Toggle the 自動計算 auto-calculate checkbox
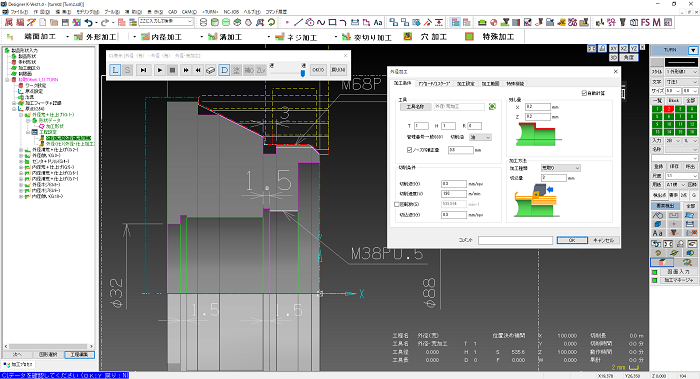The height and width of the screenshot is (379, 700). pos(584,93)
